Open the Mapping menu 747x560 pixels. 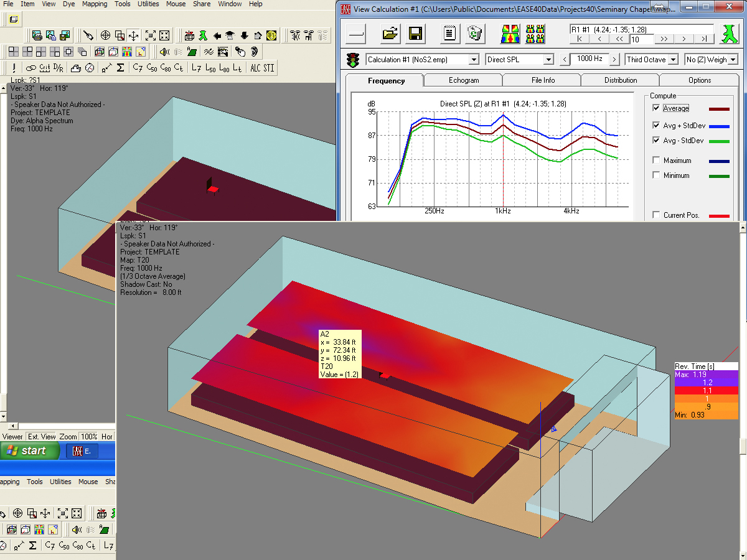[95, 4]
